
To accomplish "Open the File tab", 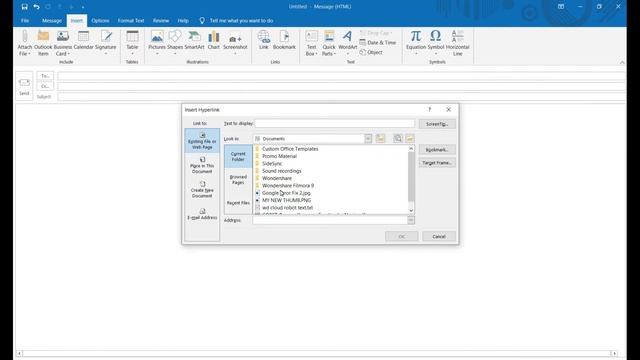I will pyautogui.click(x=25, y=20).
